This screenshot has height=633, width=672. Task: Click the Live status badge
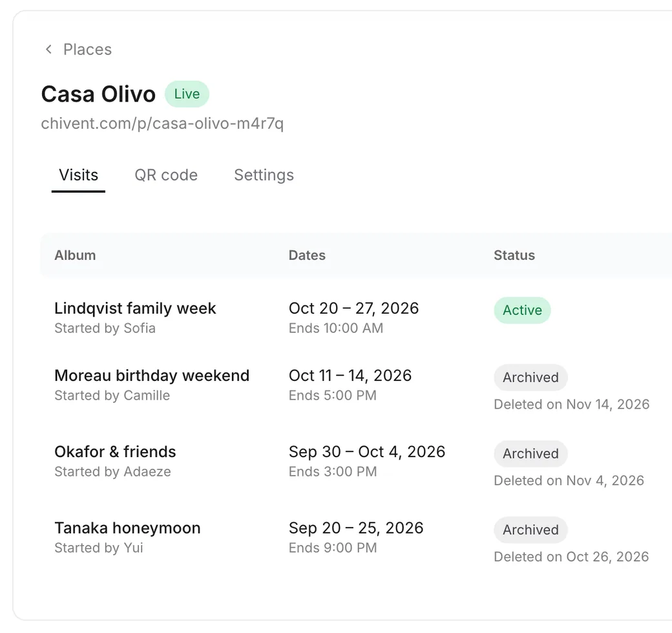pyautogui.click(x=187, y=94)
